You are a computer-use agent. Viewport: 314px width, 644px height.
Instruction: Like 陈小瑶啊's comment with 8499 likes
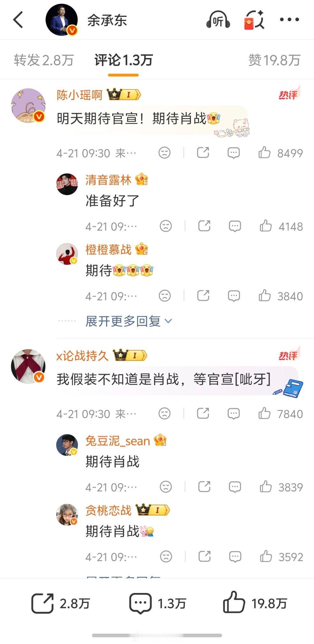pos(280,153)
